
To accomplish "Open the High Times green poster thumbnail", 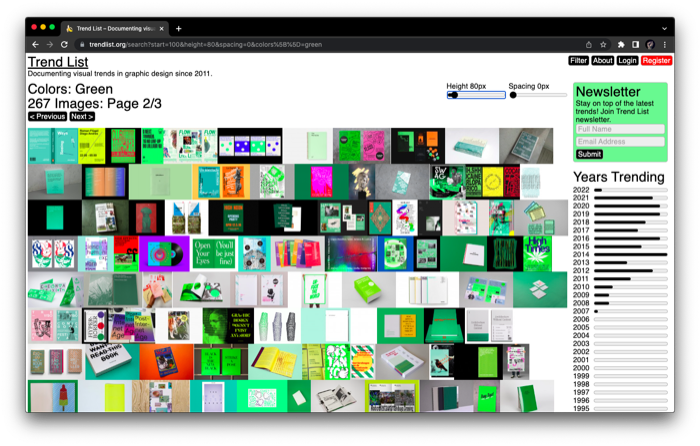I will pyautogui.click(x=537, y=254).
